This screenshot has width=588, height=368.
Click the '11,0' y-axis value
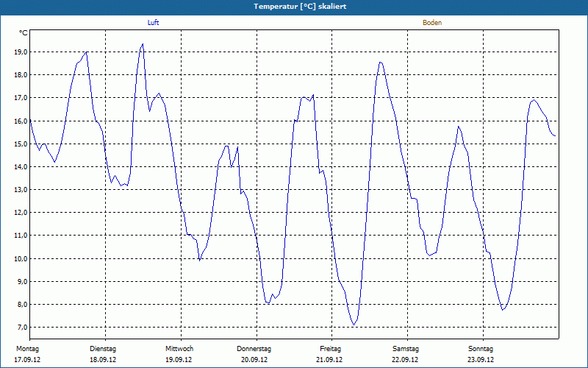pyautogui.click(x=21, y=236)
